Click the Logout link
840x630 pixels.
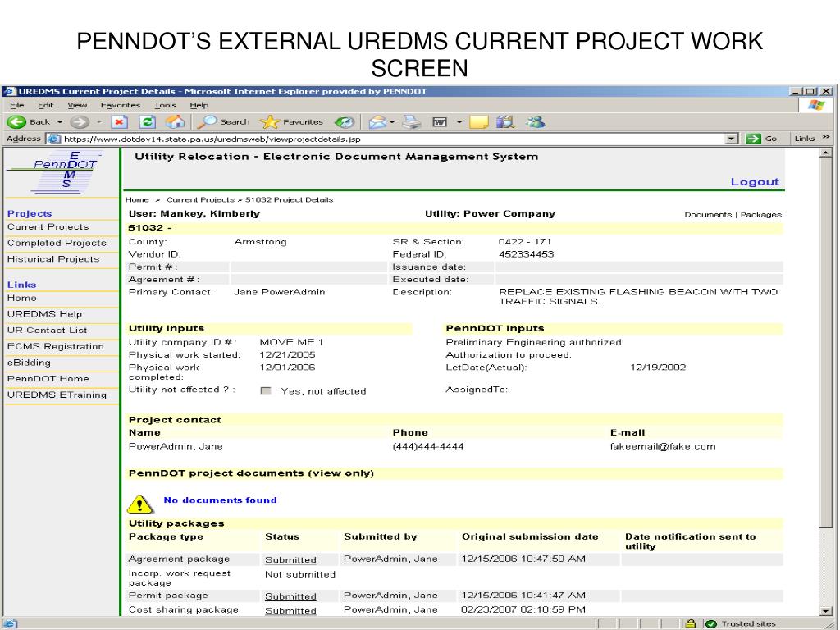coord(755,181)
